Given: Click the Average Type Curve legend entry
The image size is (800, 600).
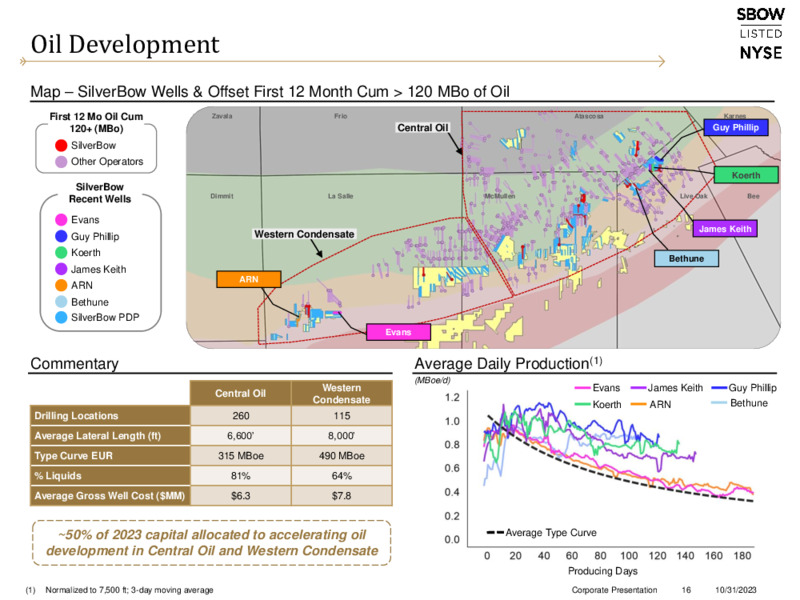Looking at the screenshot, I should click(541, 533).
